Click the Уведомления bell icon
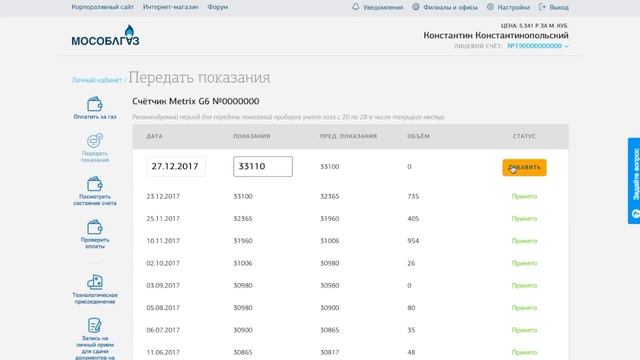Viewport: 640px width, 360px height. pyautogui.click(x=356, y=7)
